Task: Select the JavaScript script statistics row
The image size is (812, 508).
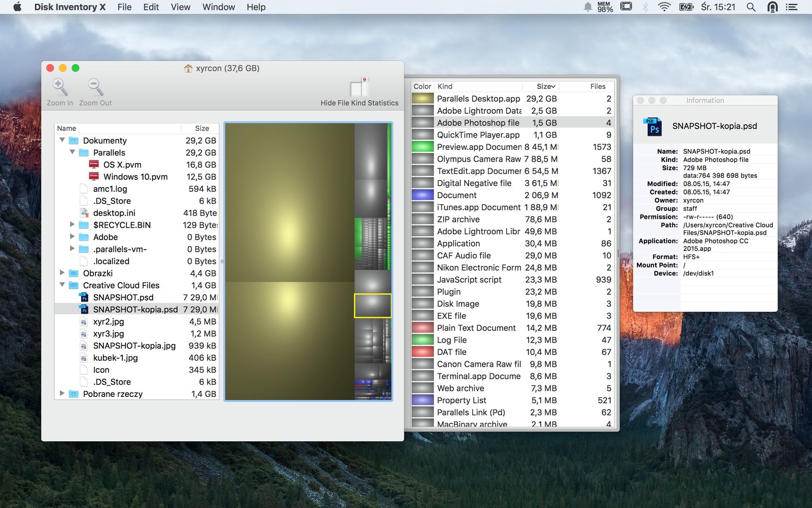Action: [x=512, y=280]
